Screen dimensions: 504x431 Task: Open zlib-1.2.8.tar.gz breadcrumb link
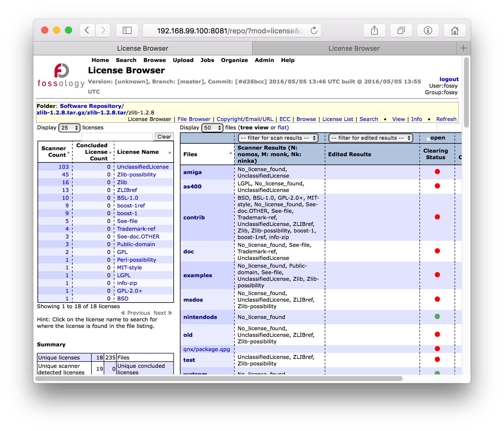point(60,112)
